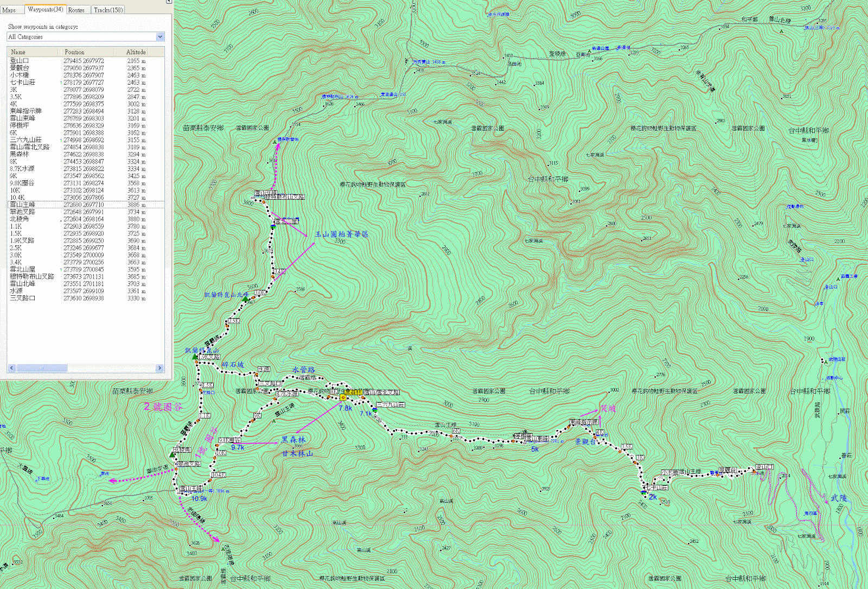Select the 翠池叉路 row in the waypoint list
Screen dimensions: 868x589
tap(86, 212)
